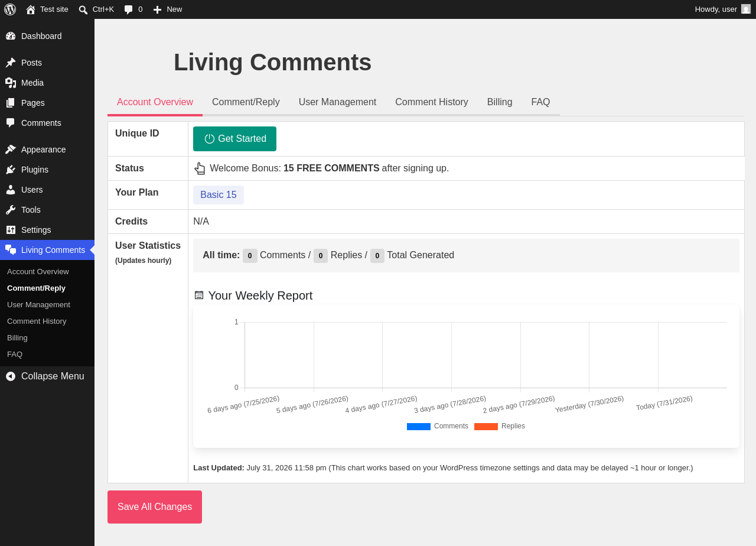Open Billing in sidebar submenu
This screenshot has width=756, height=546.
[17, 338]
